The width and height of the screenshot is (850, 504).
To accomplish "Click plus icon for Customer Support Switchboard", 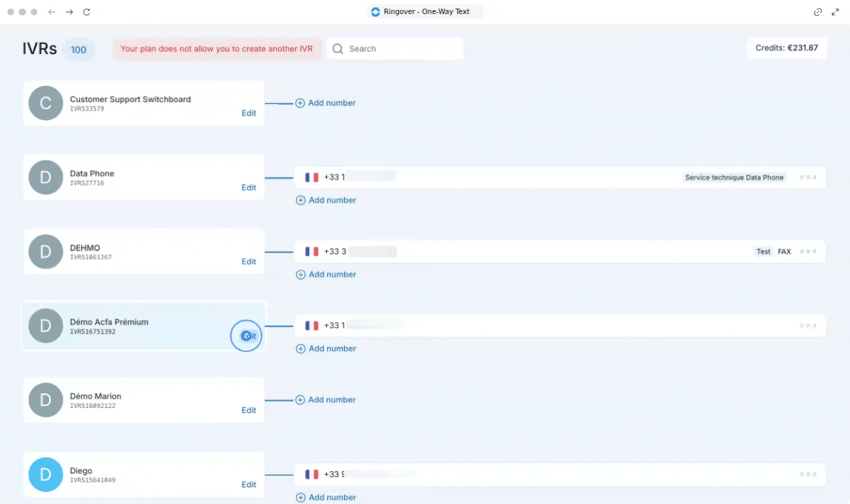I will 300,103.
